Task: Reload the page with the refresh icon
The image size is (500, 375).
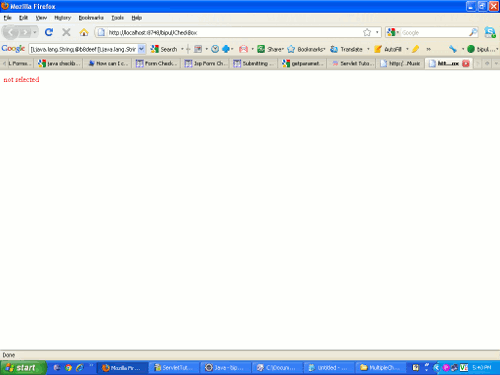Action: pyautogui.click(x=49, y=32)
